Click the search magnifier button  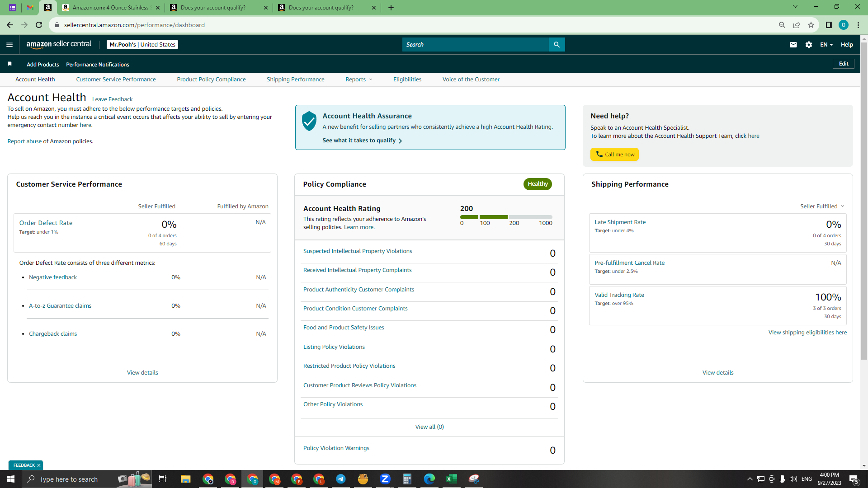tap(557, 44)
